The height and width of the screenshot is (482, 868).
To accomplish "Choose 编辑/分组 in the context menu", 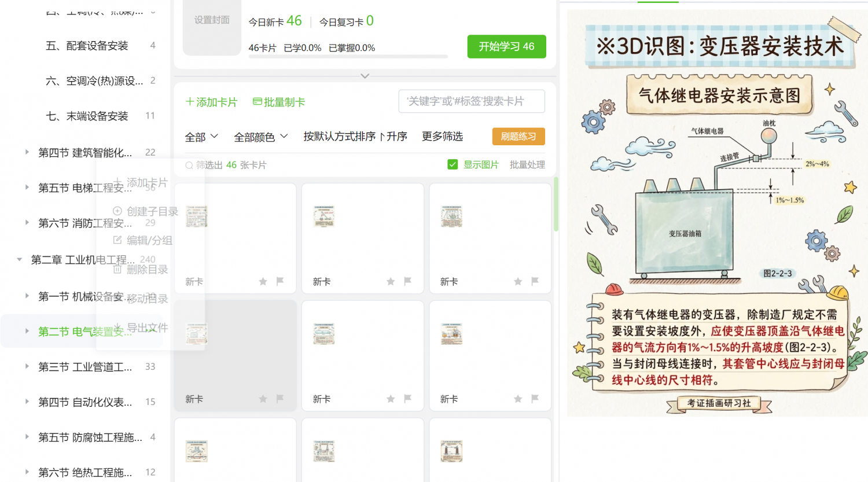I will [x=142, y=240].
